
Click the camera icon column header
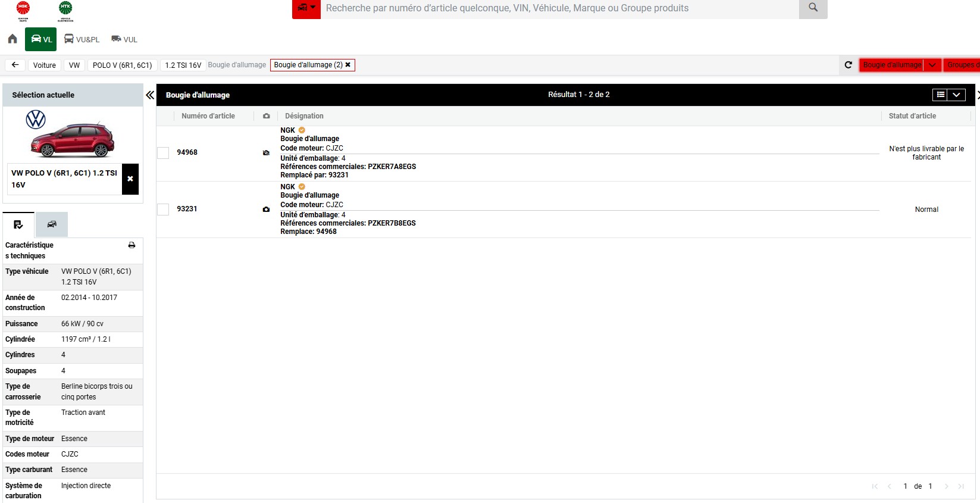[x=267, y=116]
